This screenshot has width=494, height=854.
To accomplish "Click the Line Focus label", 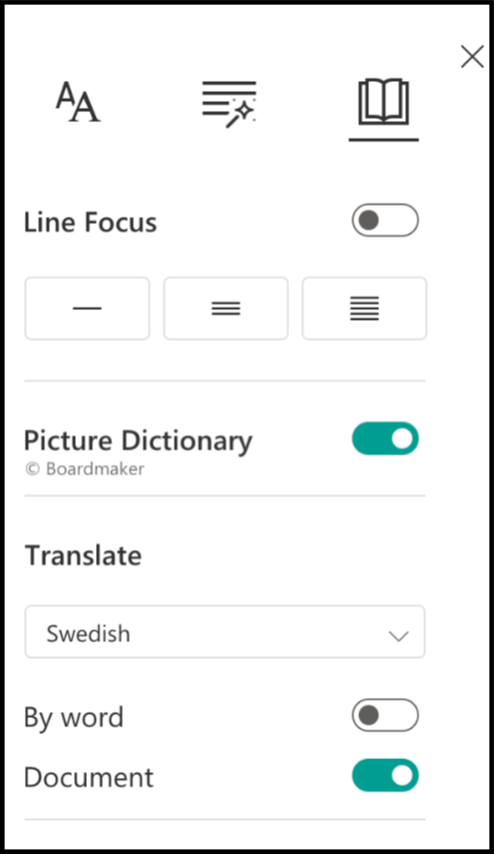I will coord(90,222).
